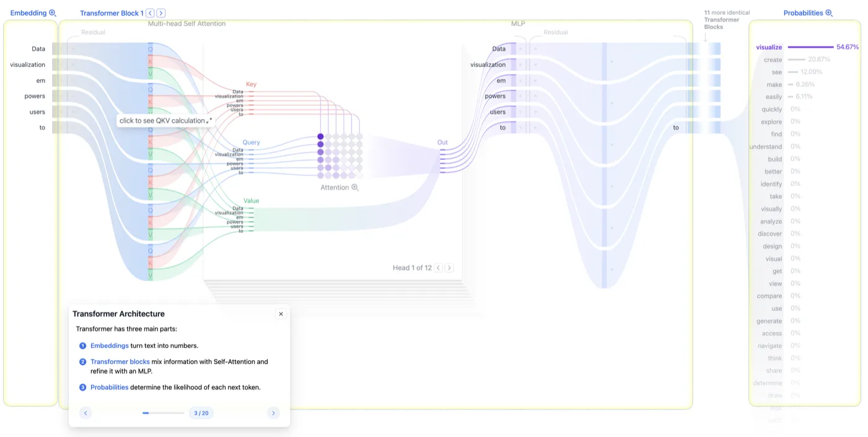Image resolution: width=868 pixels, height=437 pixels.
Task: Click '11 more identical Transformer Blocks' text
Action: pyautogui.click(x=727, y=20)
